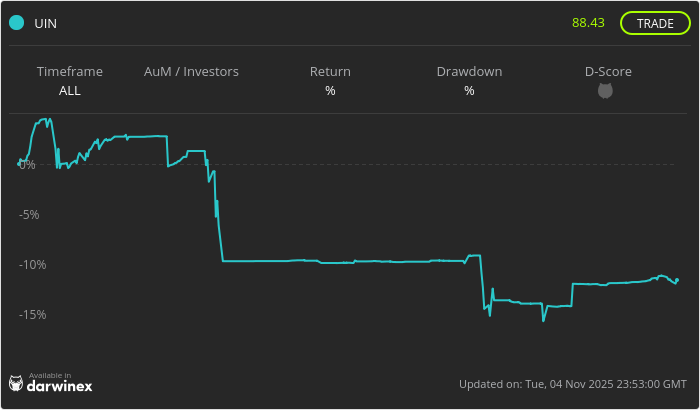700x410 pixels.
Task: Click the -5% axis label
Action: [x=30, y=214]
